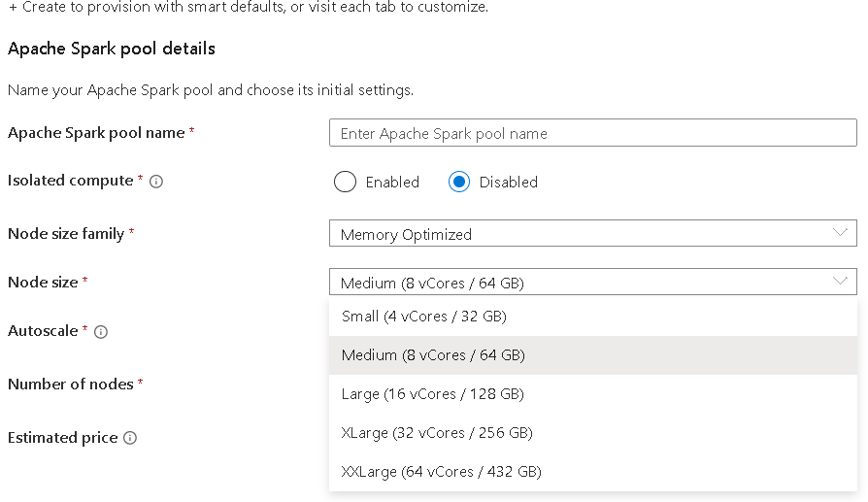The image size is (868, 502).
Task: Click the Node size label text
Action: (x=43, y=283)
